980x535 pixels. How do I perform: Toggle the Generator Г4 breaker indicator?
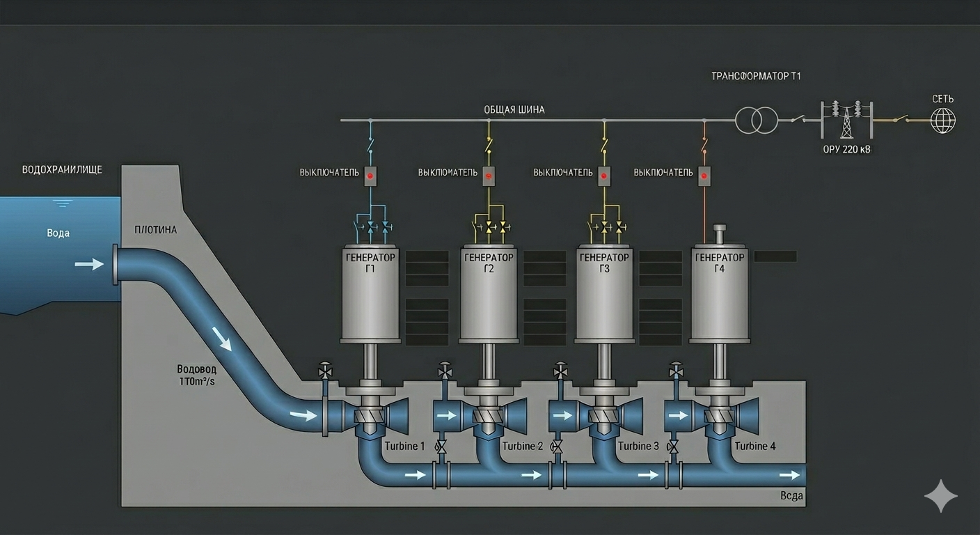click(704, 176)
